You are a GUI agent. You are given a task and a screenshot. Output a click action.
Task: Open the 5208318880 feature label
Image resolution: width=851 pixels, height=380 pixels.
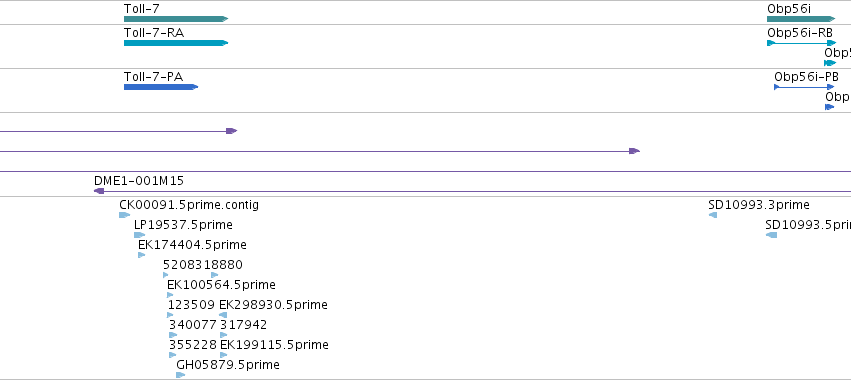(203, 265)
